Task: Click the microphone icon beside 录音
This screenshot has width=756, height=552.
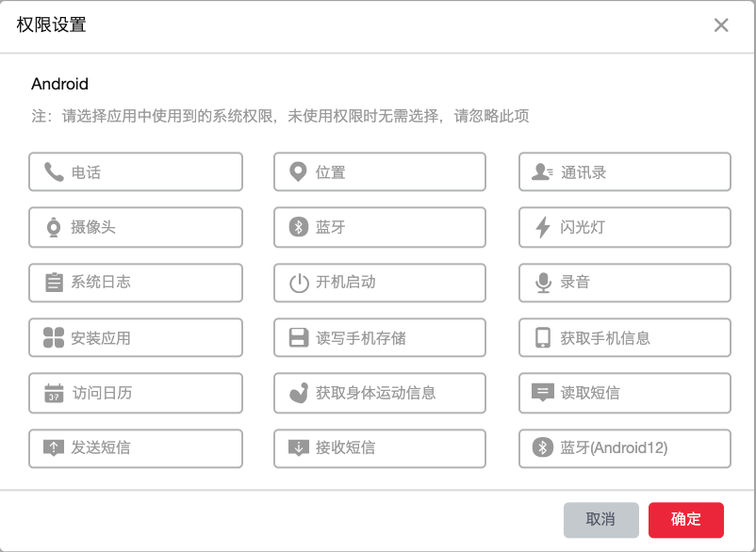Action: pos(542,283)
